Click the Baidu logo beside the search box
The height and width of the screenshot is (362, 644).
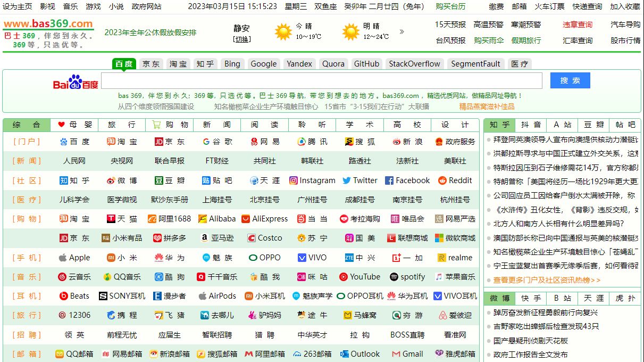coord(76,82)
